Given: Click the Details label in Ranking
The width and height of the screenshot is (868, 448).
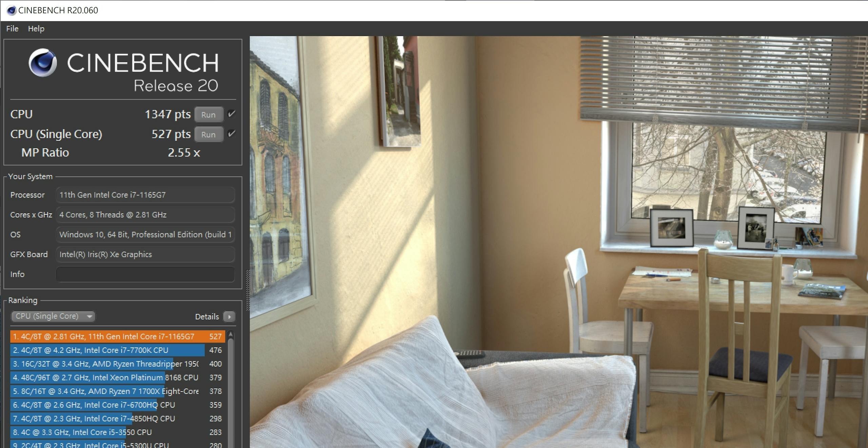Looking at the screenshot, I should tap(207, 317).
